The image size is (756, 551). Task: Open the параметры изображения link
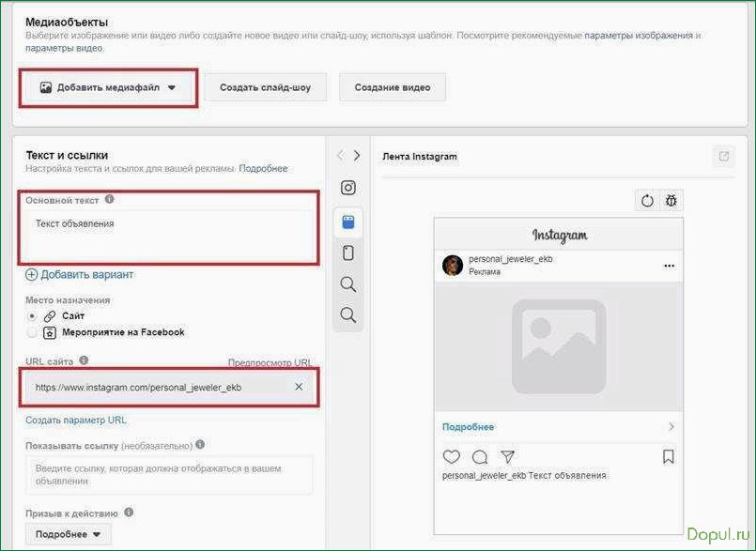639,35
